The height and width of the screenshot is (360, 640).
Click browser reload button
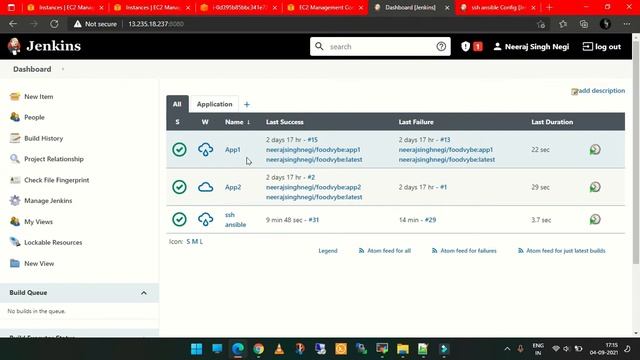coord(54,24)
